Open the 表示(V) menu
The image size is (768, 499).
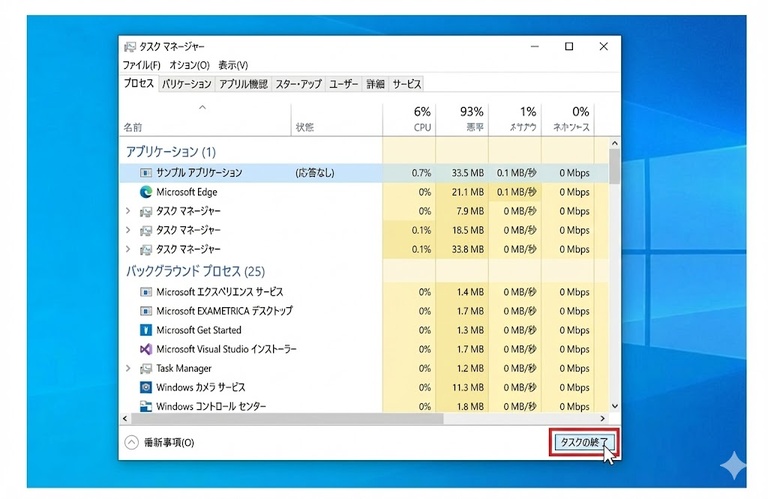pyautogui.click(x=233, y=65)
